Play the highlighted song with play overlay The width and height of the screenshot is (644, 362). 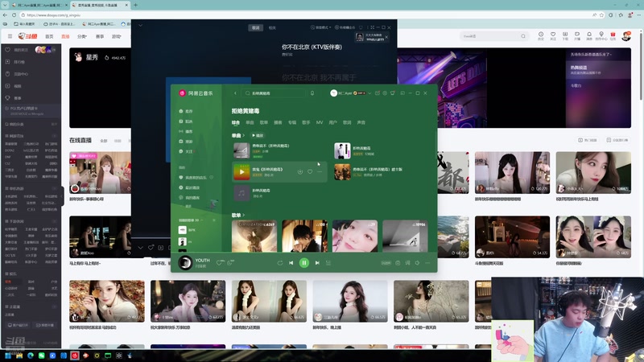coord(242,172)
